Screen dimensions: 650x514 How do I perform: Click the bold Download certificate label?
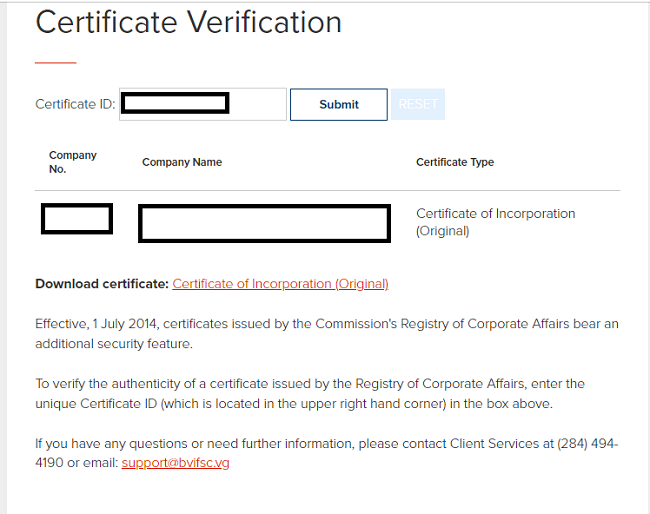pos(101,284)
